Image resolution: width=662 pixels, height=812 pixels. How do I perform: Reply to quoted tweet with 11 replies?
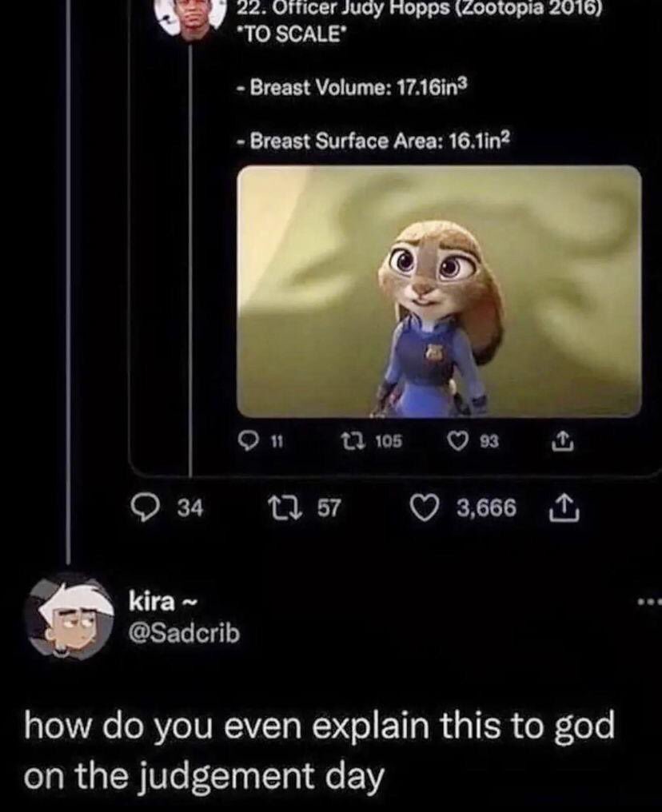point(249,440)
